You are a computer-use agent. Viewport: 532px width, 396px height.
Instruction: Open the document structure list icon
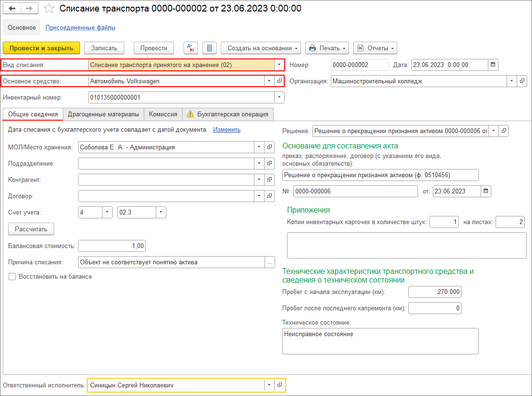209,48
